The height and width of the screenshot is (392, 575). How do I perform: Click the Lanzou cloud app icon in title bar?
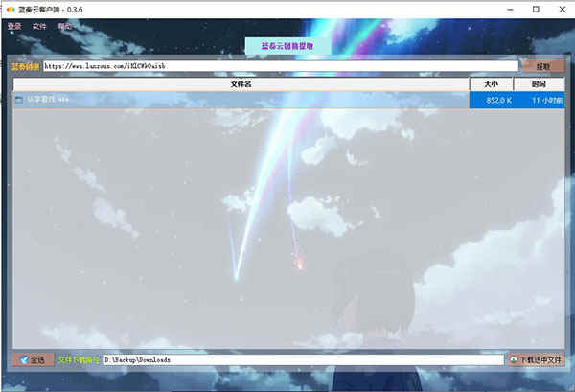point(11,10)
